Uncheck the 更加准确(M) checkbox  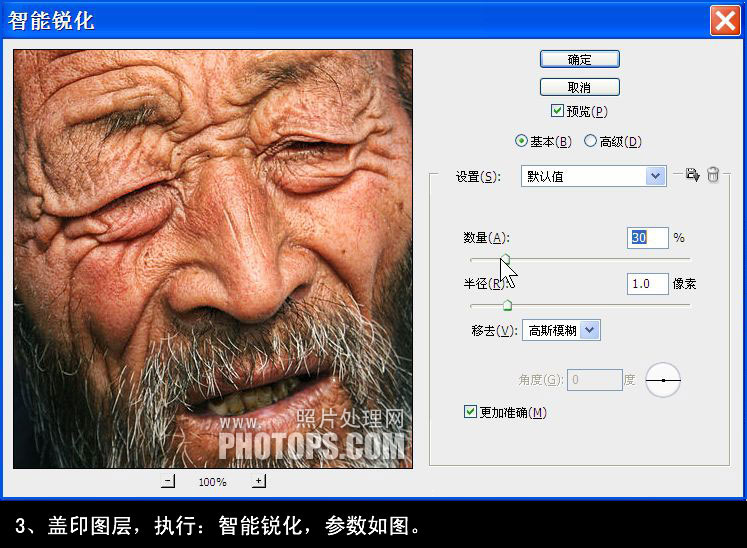pyautogui.click(x=470, y=412)
